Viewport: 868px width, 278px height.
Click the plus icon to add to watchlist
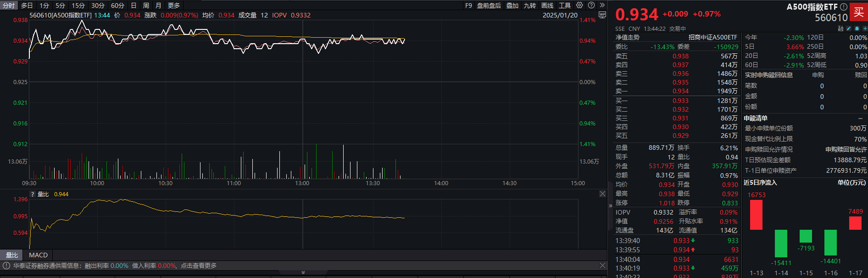[x=864, y=28]
